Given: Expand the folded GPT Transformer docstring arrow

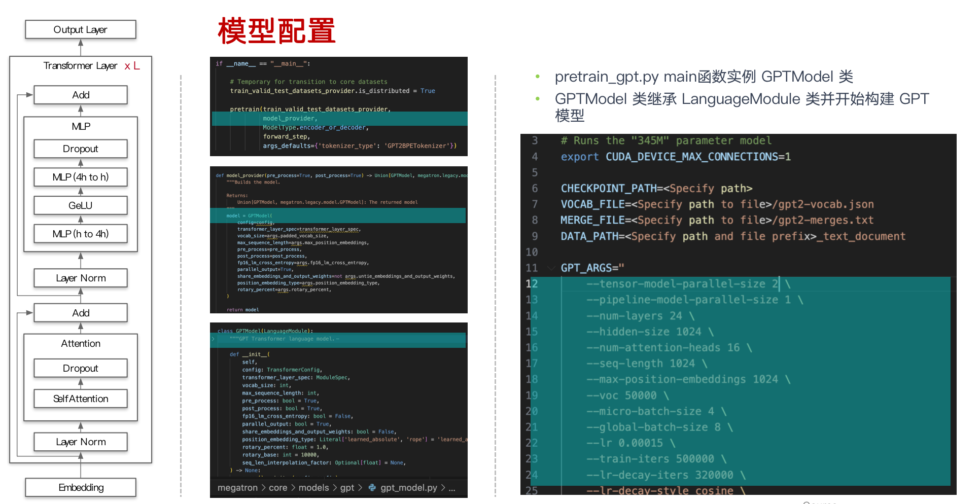Looking at the screenshot, I should tap(214, 339).
